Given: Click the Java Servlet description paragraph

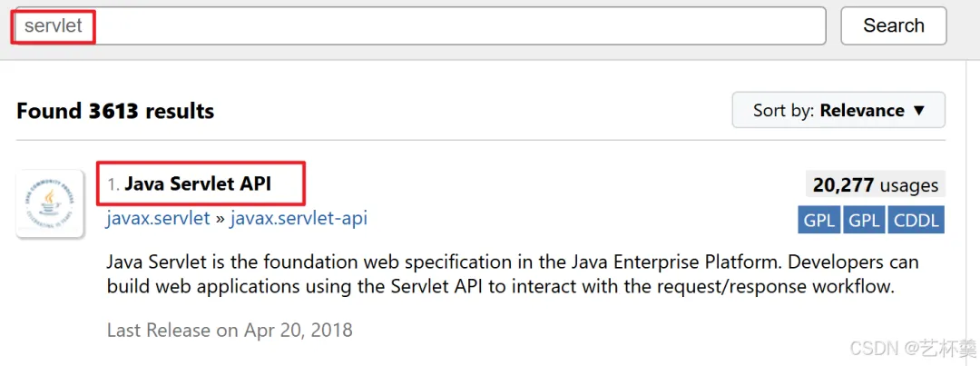Looking at the screenshot, I should point(512,274).
